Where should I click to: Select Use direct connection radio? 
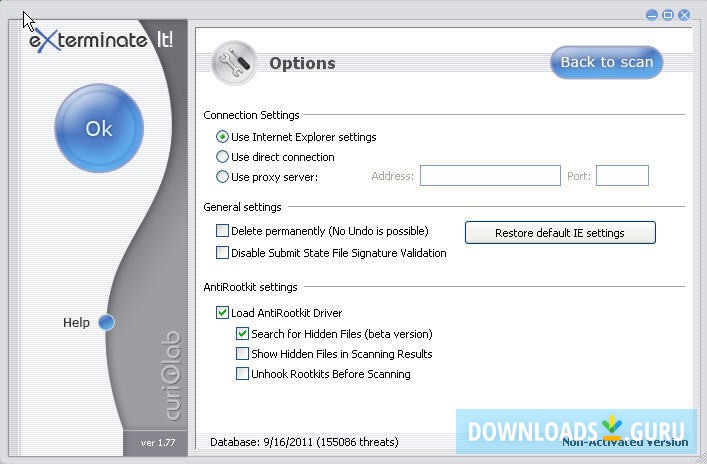222,156
